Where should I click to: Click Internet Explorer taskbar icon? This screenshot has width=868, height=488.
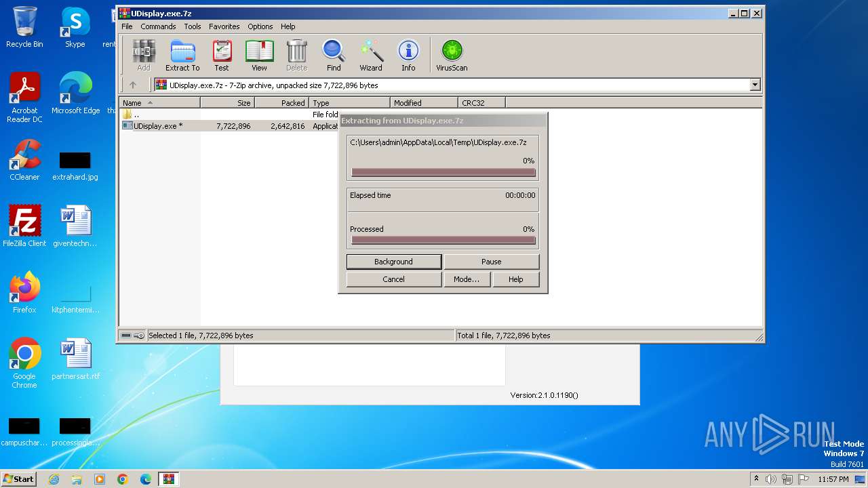tap(54, 479)
